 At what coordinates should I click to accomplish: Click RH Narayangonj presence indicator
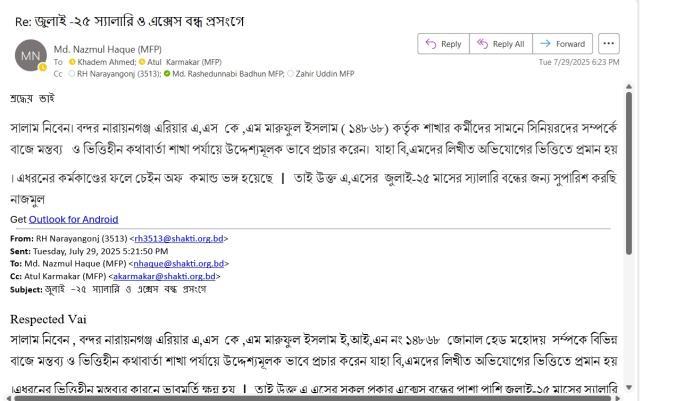72,74
